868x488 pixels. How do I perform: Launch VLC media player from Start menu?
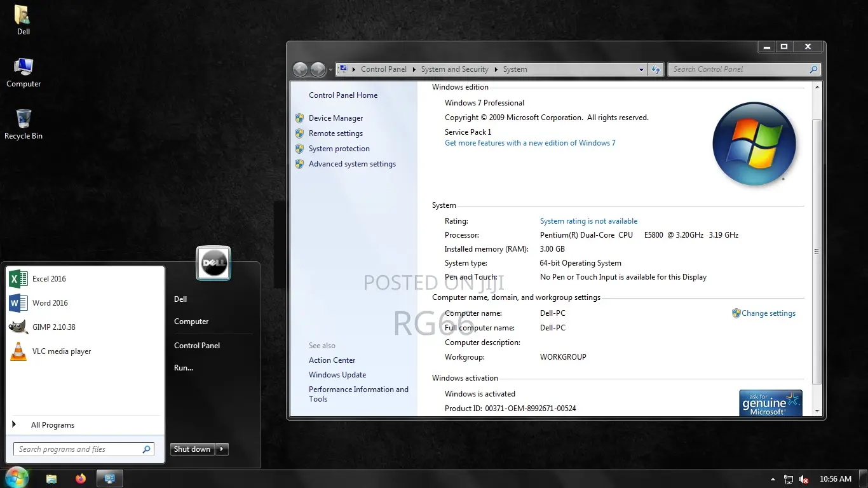85,351
